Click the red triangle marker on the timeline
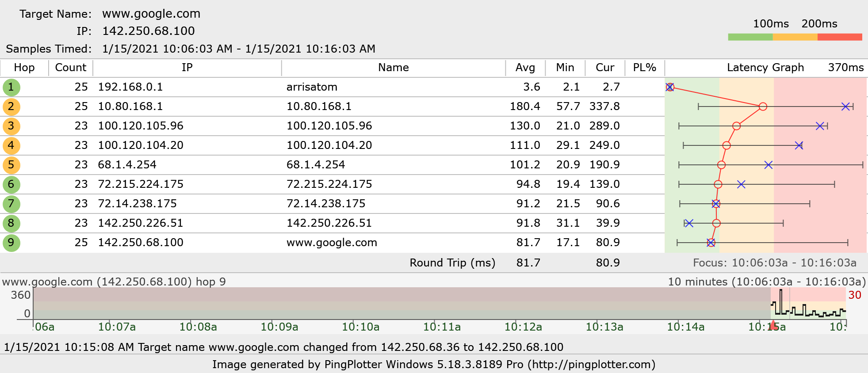The width and height of the screenshot is (868, 373). [773, 326]
